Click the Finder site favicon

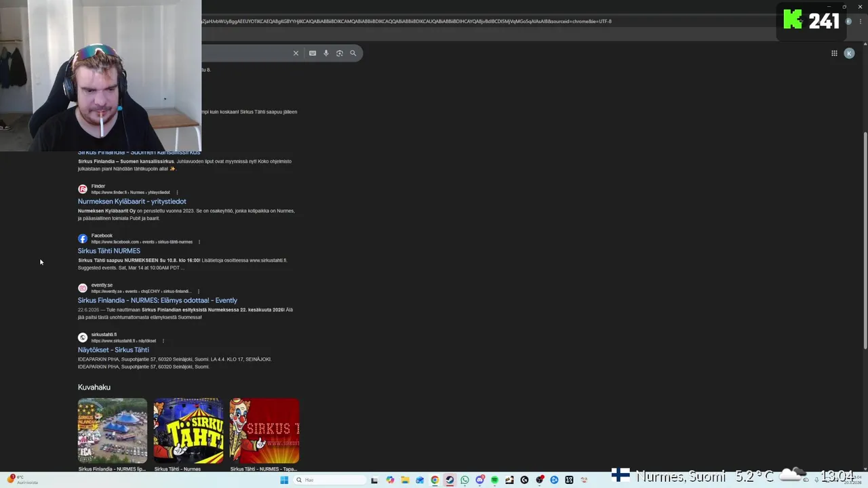pyautogui.click(x=83, y=189)
